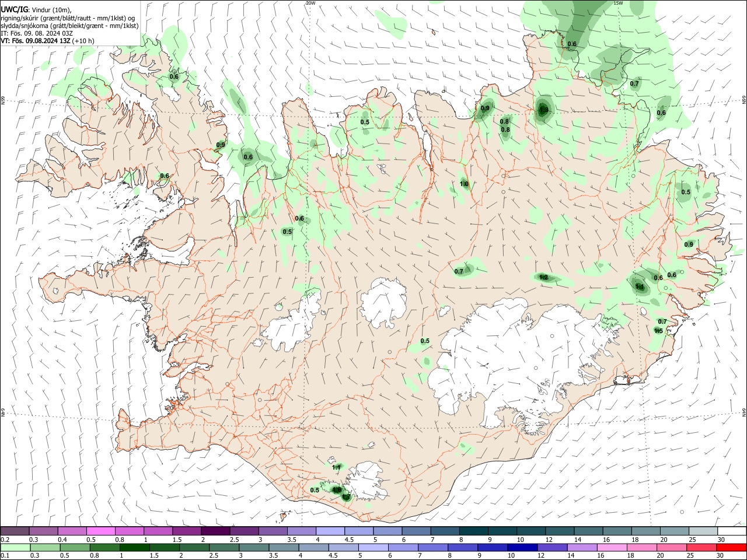Viewport: 747px width, 560px height.
Task: Select the '1.0' precipitation value on the map
Action: (464, 184)
